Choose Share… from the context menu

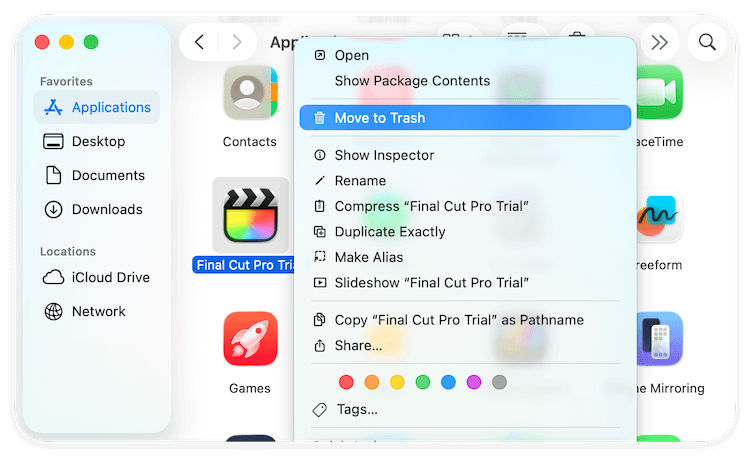tap(465, 345)
